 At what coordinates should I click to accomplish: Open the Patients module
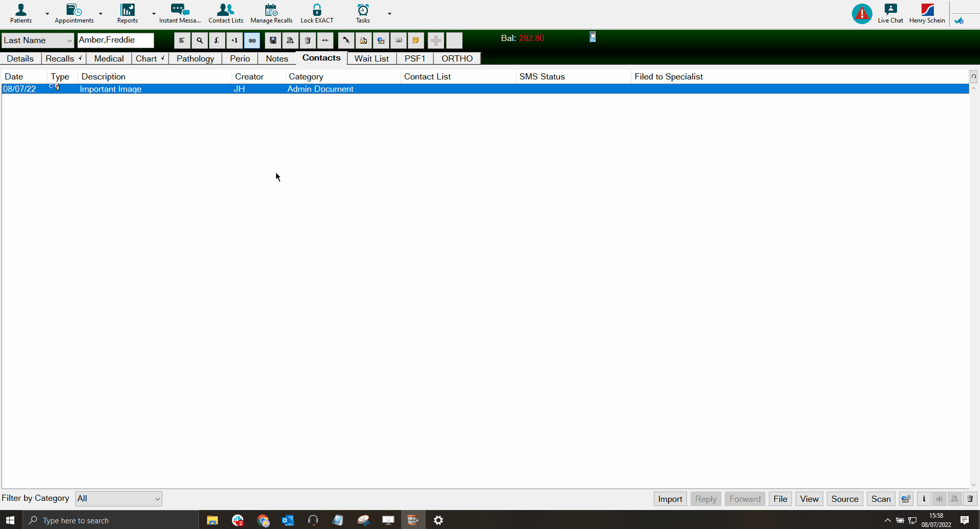[x=21, y=13]
